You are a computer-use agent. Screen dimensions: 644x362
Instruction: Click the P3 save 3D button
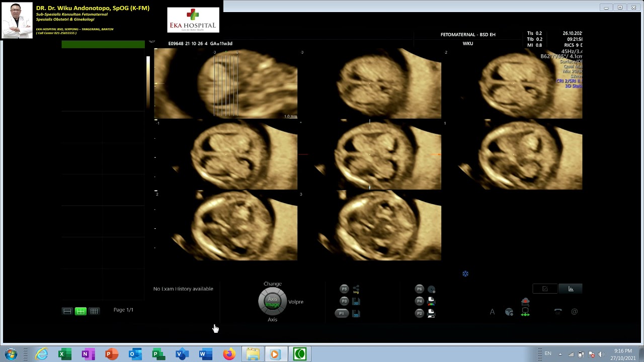344,301
